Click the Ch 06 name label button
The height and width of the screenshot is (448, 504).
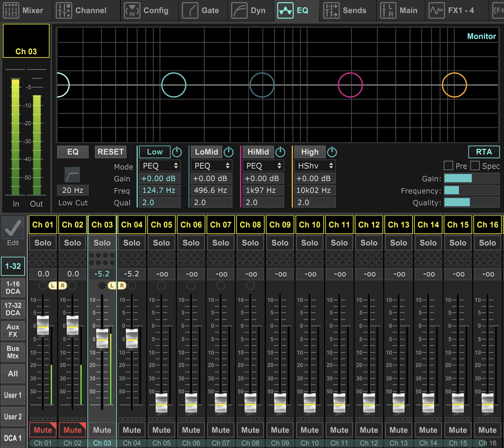191,224
